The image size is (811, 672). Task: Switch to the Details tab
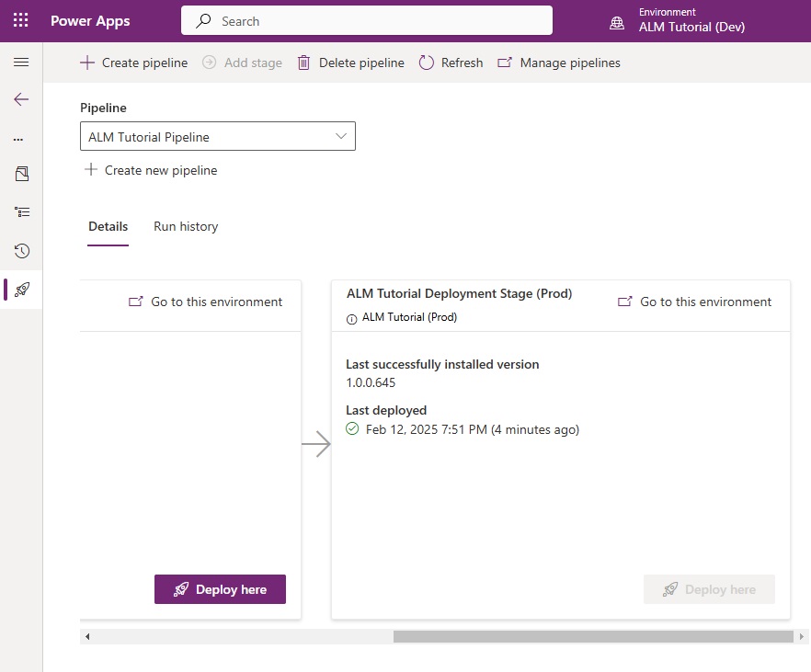(109, 226)
